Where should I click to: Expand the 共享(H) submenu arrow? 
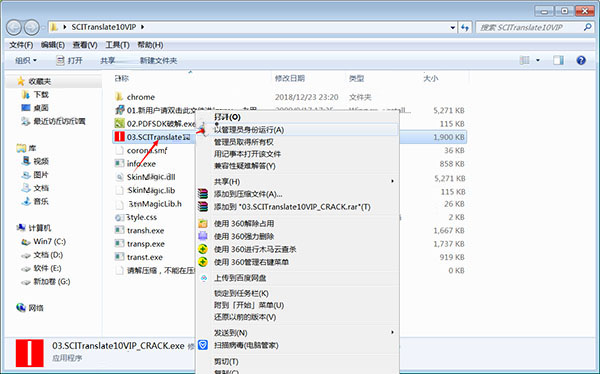(392, 181)
